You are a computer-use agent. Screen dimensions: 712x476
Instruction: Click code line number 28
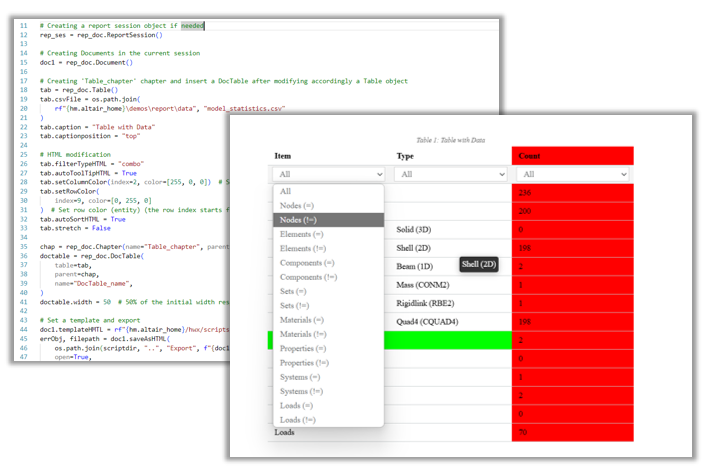tap(24, 182)
